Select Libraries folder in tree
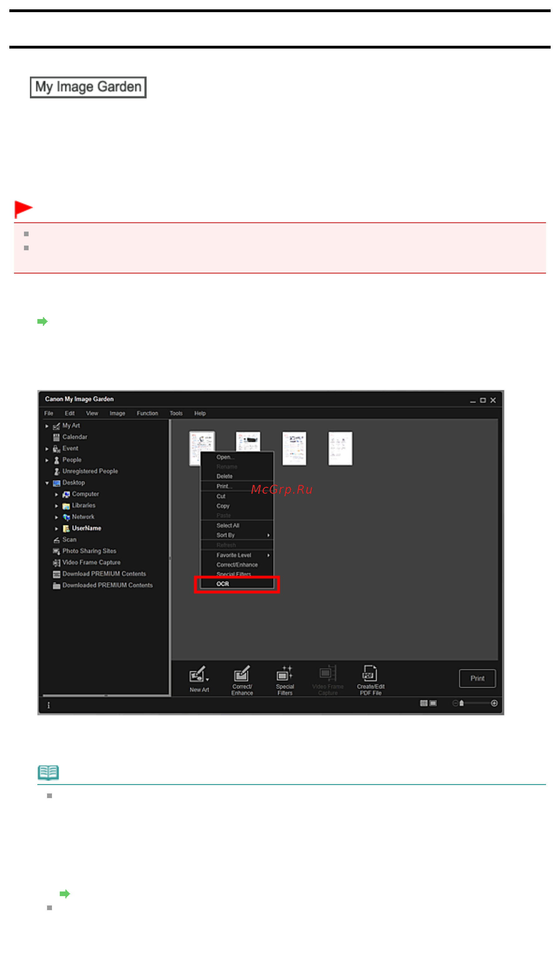The height and width of the screenshot is (978, 560). [x=83, y=505]
